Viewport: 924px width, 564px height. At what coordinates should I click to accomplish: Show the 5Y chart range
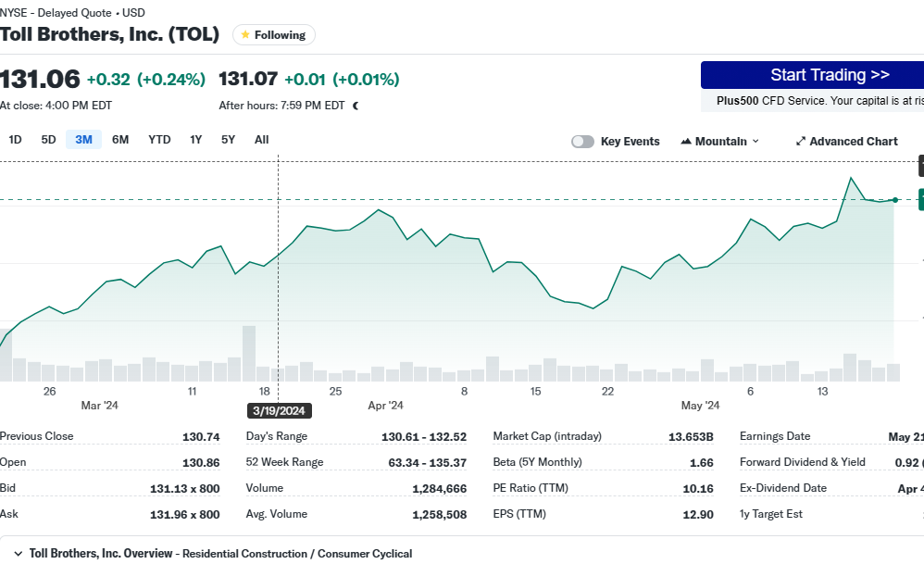tap(228, 140)
